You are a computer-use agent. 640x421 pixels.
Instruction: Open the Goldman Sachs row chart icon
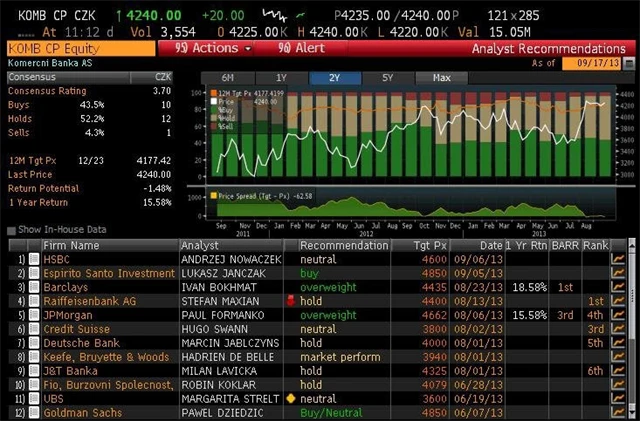pos(619,412)
